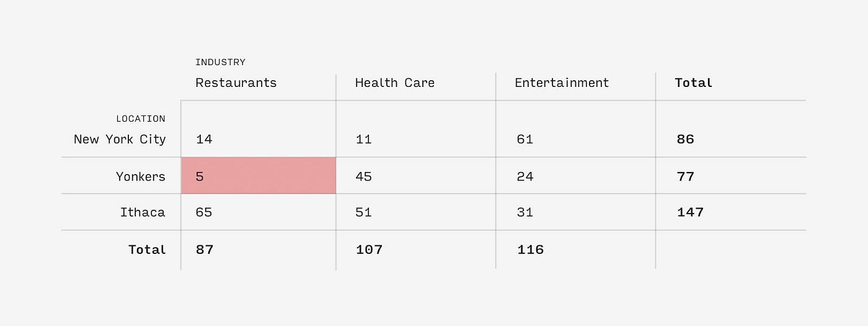The width and height of the screenshot is (868, 326).
Task: Select New York City Restaurants value 14
Action: click(204, 140)
